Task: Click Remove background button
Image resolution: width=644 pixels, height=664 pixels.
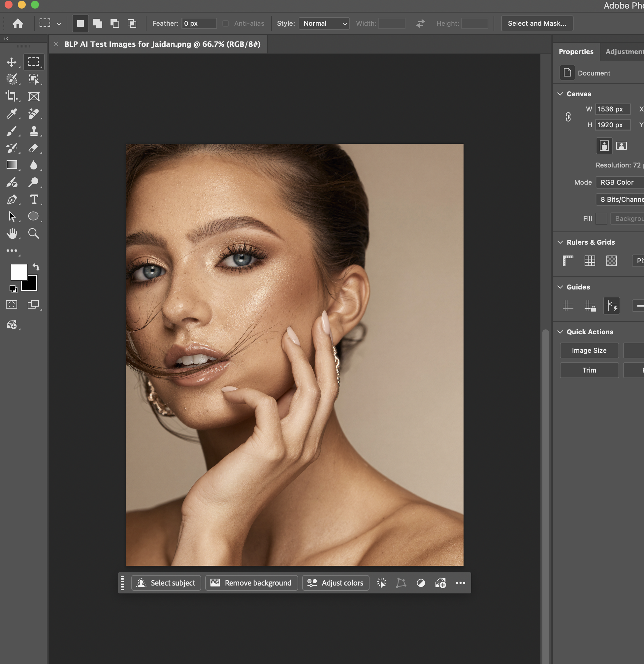Action: [x=251, y=583]
